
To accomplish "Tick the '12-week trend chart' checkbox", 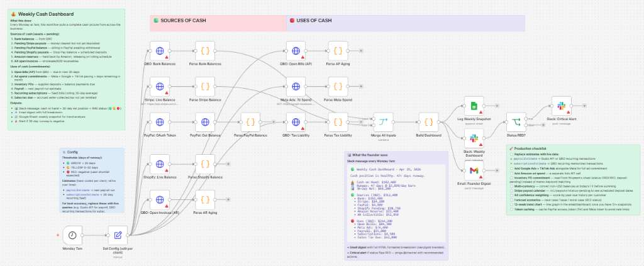I will (x=511, y=204).
